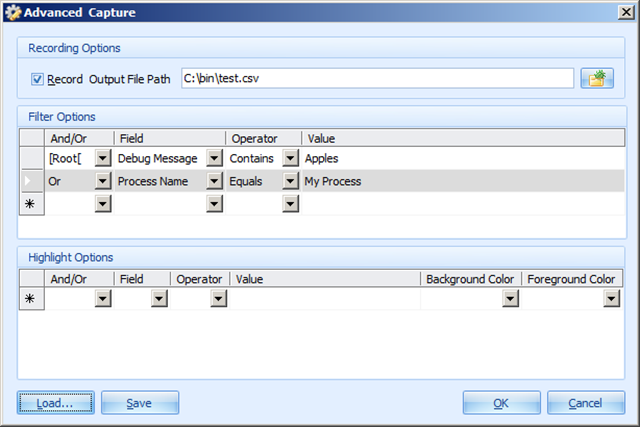This screenshot has height=427, width=640.
Task: Click the Advanced Capture gear icon in title bar
Action: (x=13, y=13)
